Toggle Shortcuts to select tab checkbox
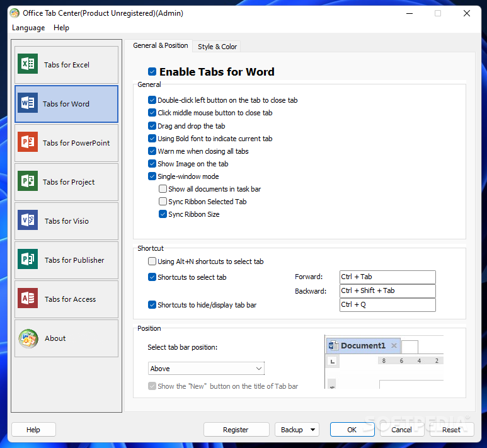Viewport: 487px width, 448px height. [x=152, y=277]
